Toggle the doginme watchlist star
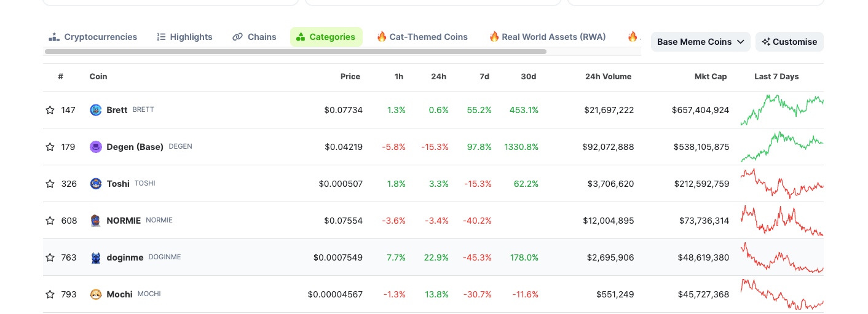 point(50,257)
